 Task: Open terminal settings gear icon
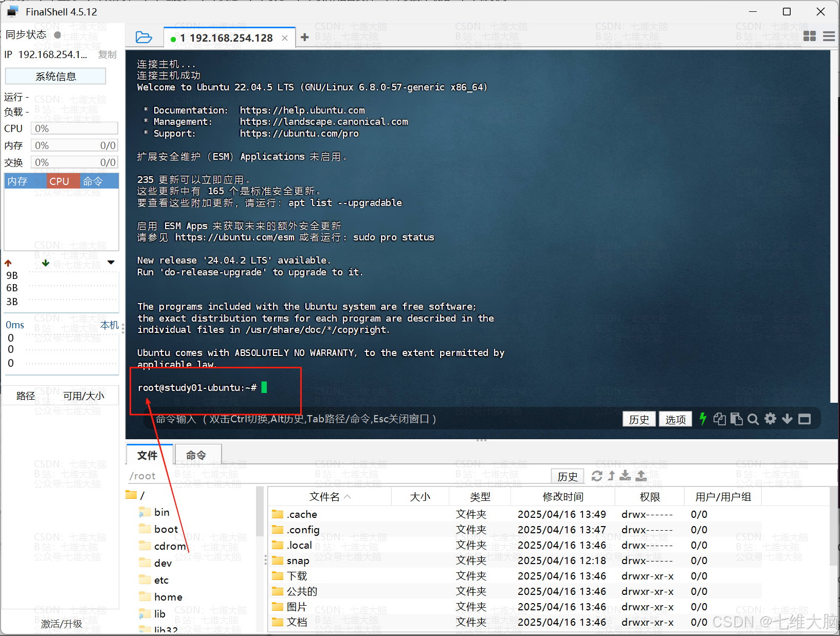click(770, 419)
